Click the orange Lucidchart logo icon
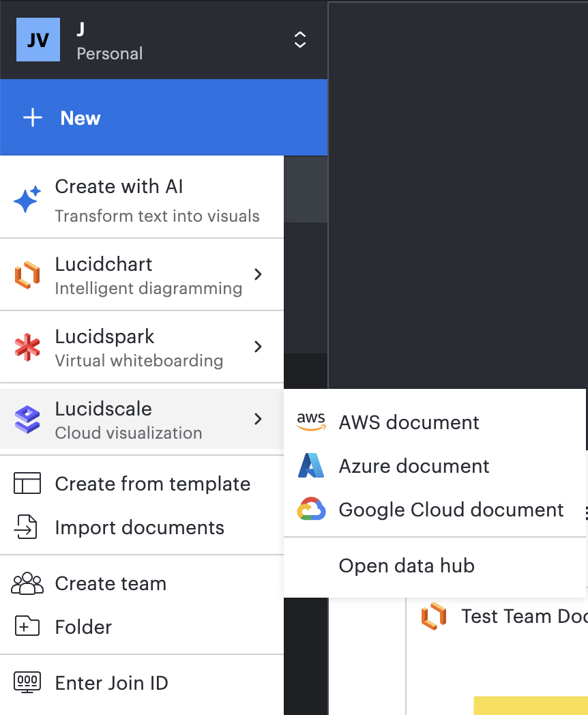Viewport: 588px width, 715px height. 27,275
